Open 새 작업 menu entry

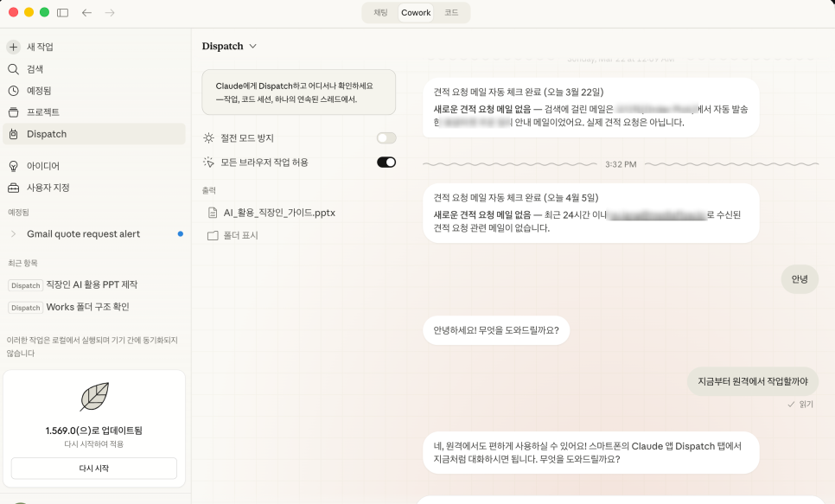pyautogui.click(x=41, y=47)
